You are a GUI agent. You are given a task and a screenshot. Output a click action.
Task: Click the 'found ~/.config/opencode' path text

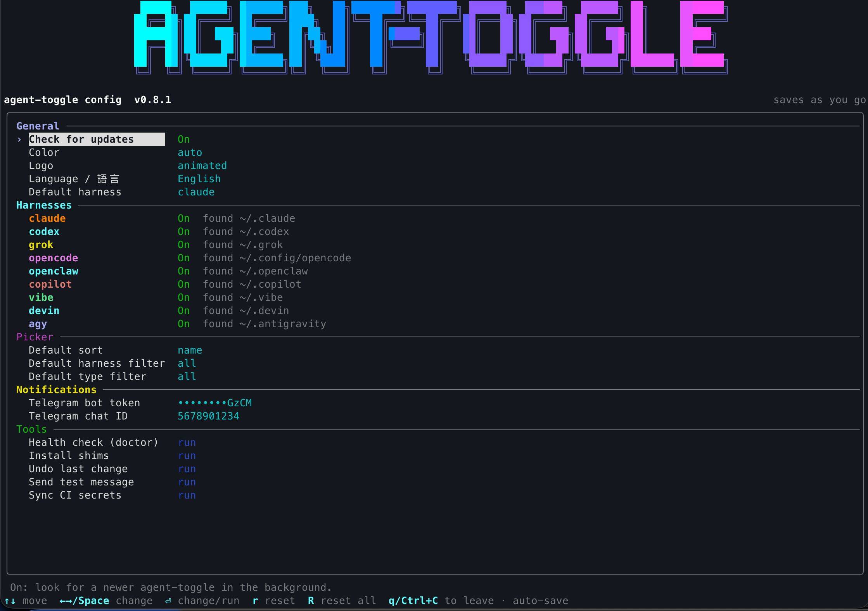pos(277,258)
